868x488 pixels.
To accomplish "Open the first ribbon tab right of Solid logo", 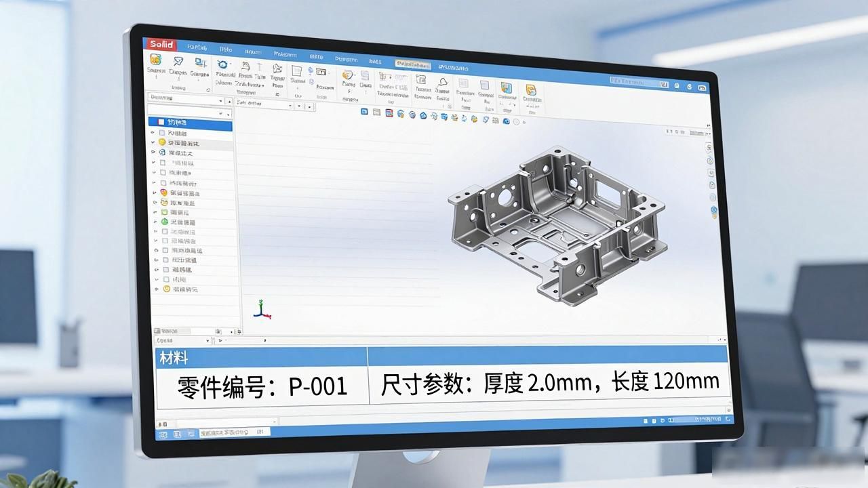I will (x=197, y=47).
